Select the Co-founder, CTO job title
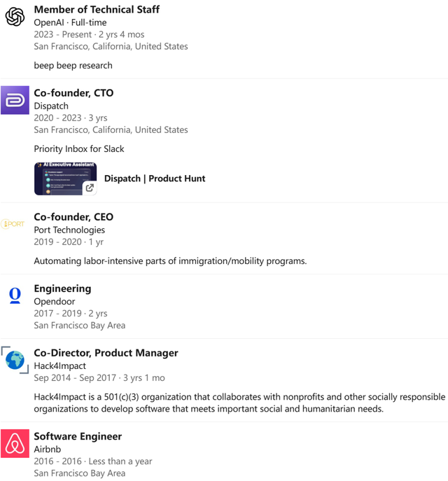Image resolution: width=448 pixels, height=481 pixels. [x=73, y=93]
